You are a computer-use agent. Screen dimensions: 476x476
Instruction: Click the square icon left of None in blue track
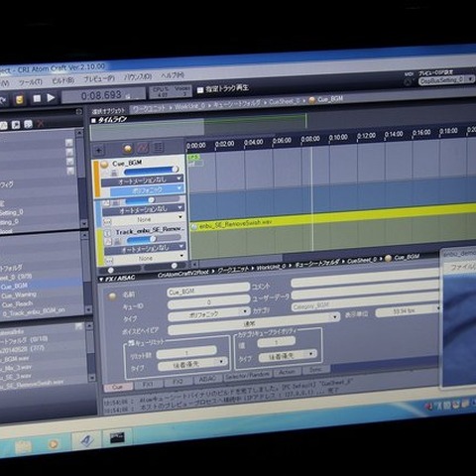coord(107,222)
